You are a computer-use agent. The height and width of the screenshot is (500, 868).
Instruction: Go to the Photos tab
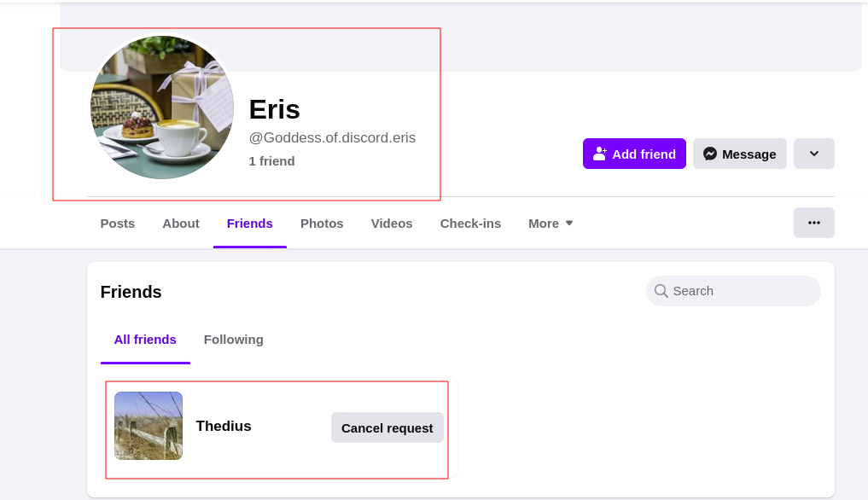pyautogui.click(x=322, y=224)
